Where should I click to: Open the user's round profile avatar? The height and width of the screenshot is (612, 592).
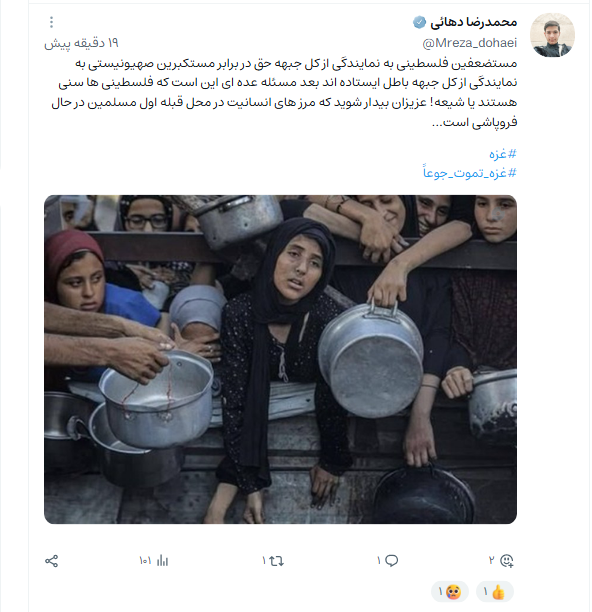pyautogui.click(x=552, y=35)
